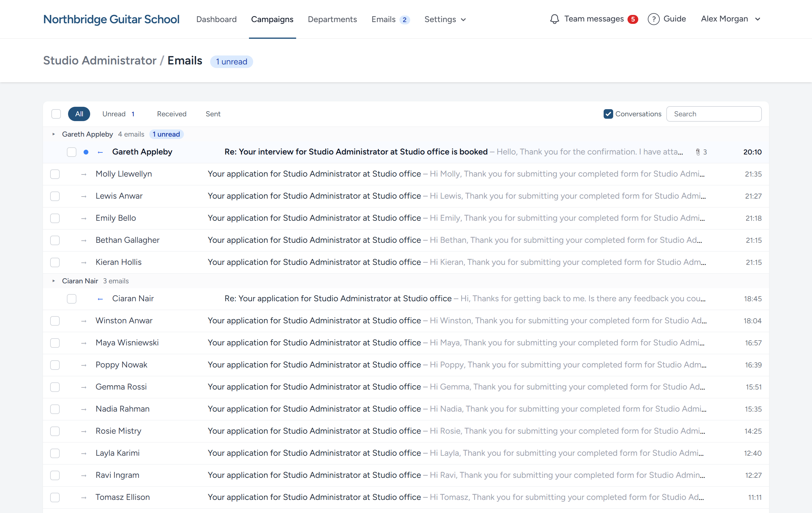This screenshot has height=513, width=812.
Task: Open Layla Karimi's application email
Action: click(x=406, y=453)
